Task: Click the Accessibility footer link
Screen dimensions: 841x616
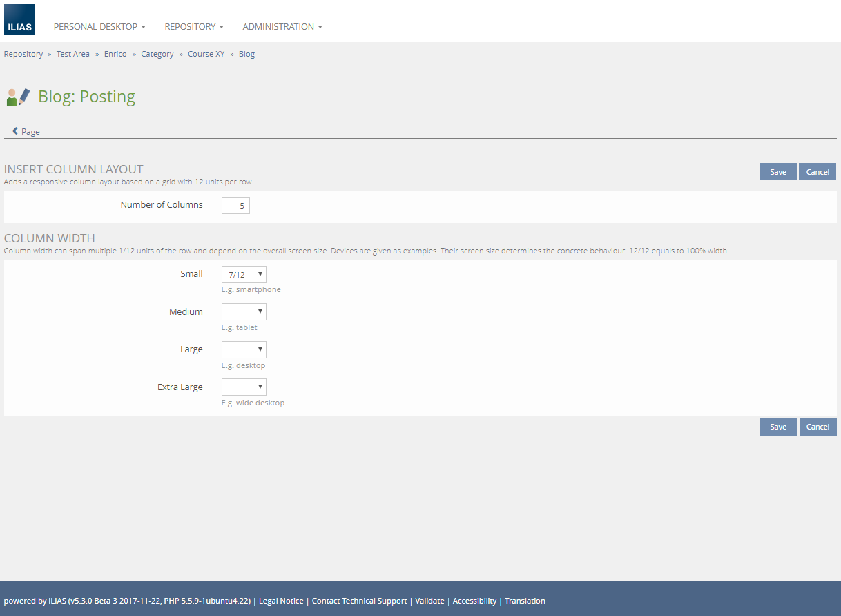Action: point(474,601)
